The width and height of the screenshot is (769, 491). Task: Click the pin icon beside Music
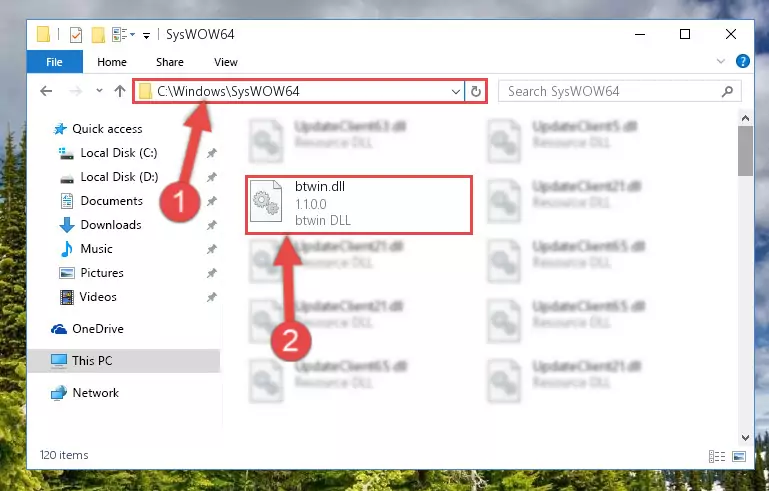(x=211, y=249)
